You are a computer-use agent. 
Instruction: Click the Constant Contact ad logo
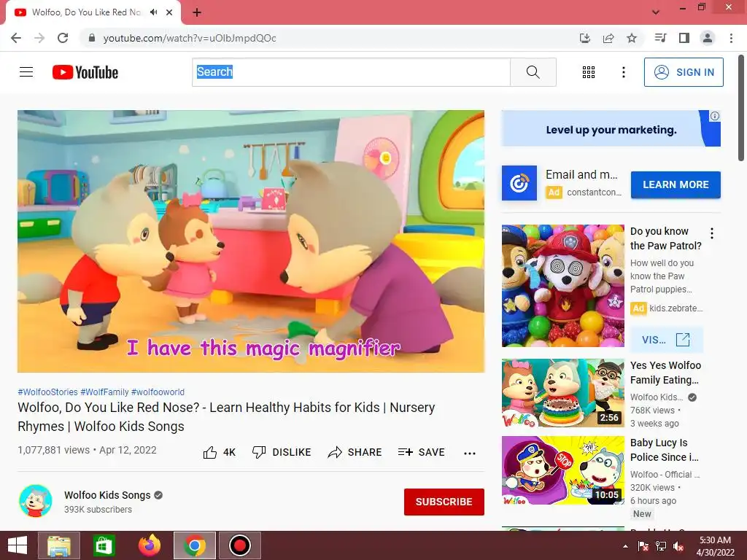[x=519, y=183]
